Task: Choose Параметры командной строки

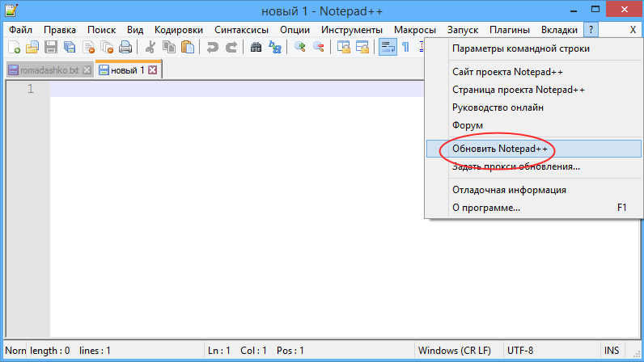Action: (534, 48)
